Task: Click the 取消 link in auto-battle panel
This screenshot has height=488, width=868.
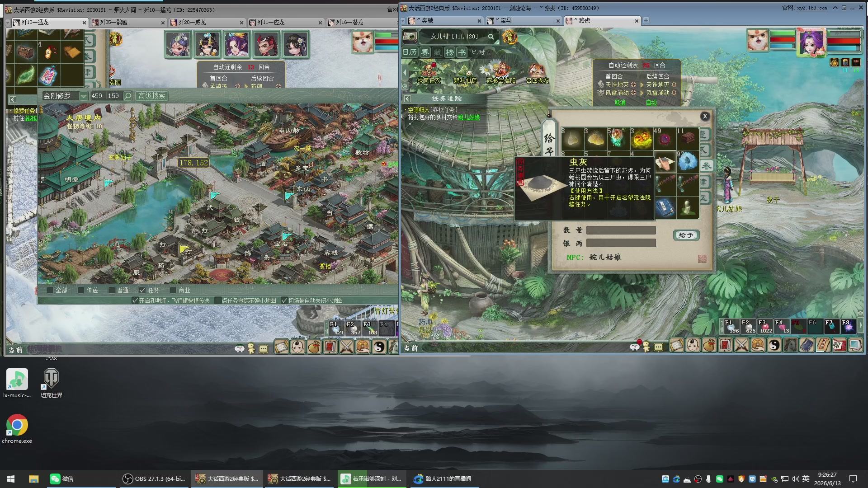Action: pyautogui.click(x=620, y=103)
